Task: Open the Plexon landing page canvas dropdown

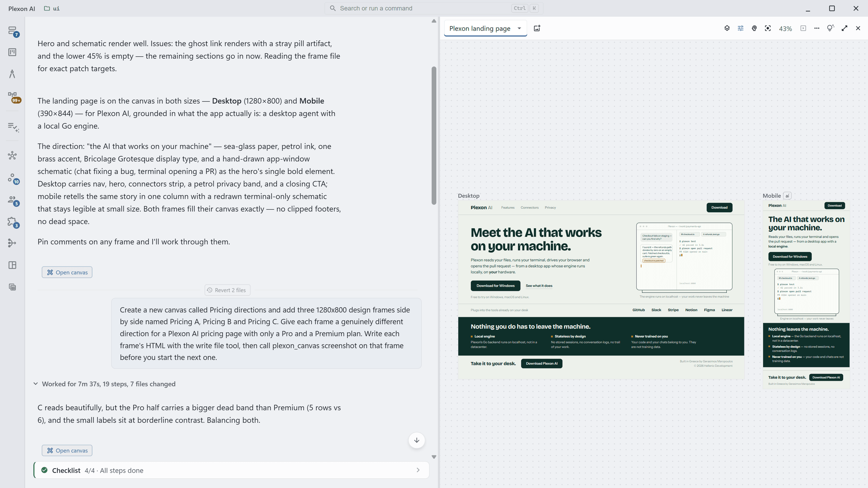Action: (485, 28)
